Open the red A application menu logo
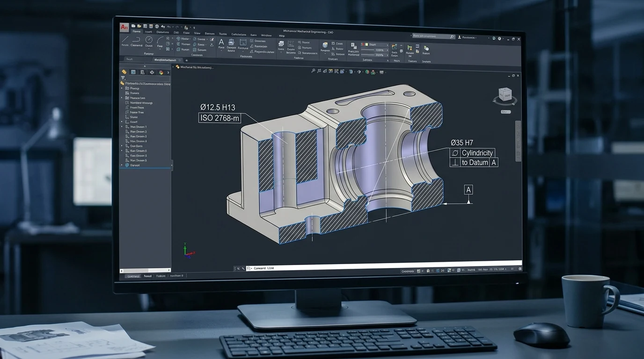The image size is (644, 359). click(124, 27)
